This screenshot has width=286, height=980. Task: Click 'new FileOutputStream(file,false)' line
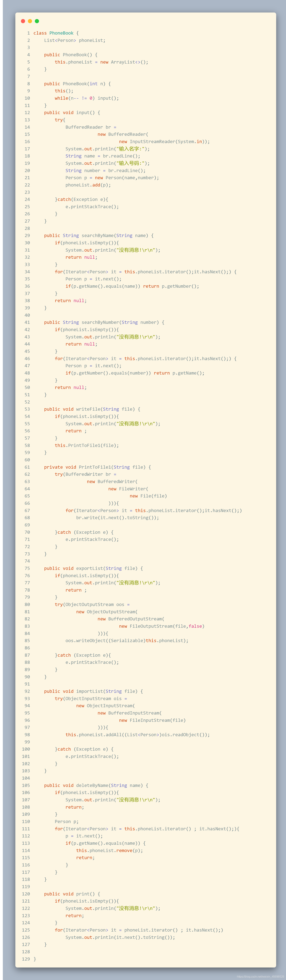162,626
